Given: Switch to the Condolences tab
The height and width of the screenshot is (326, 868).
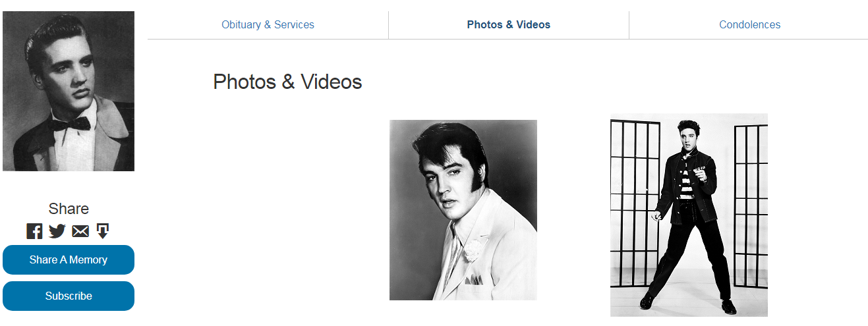Looking at the screenshot, I should pyautogui.click(x=749, y=25).
